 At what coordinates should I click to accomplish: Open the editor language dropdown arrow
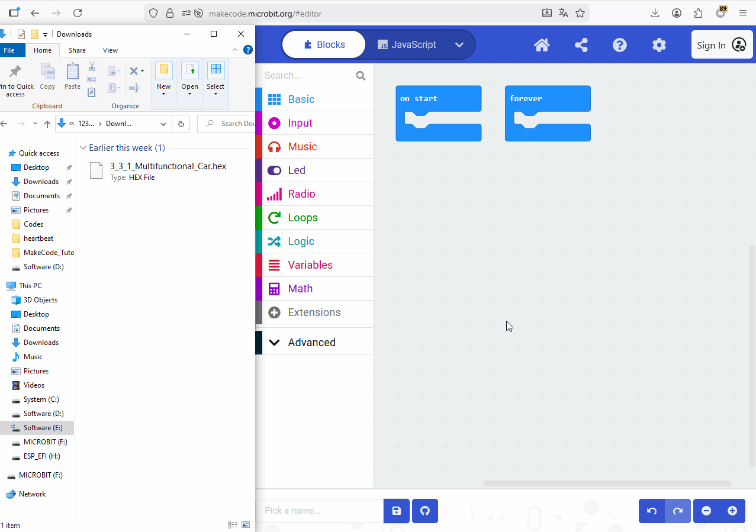tap(459, 44)
